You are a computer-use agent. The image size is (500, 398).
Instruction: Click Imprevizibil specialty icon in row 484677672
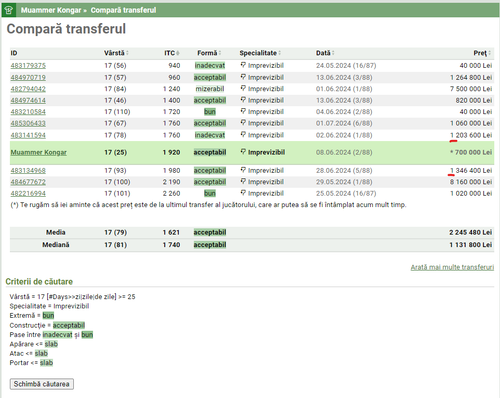coord(243,181)
